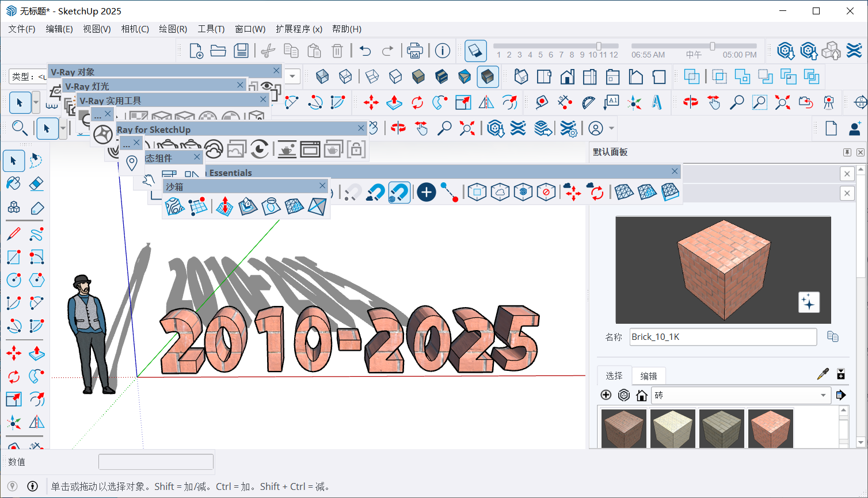Click the material home icon

pos(642,395)
